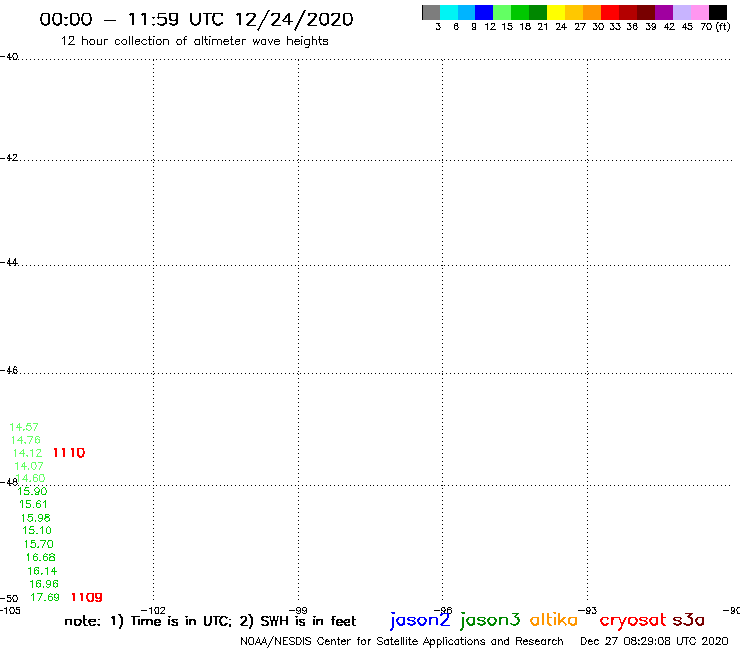Click the wave height value 15.98
This screenshot has height=650, width=740.
click(x=35, y=518)
